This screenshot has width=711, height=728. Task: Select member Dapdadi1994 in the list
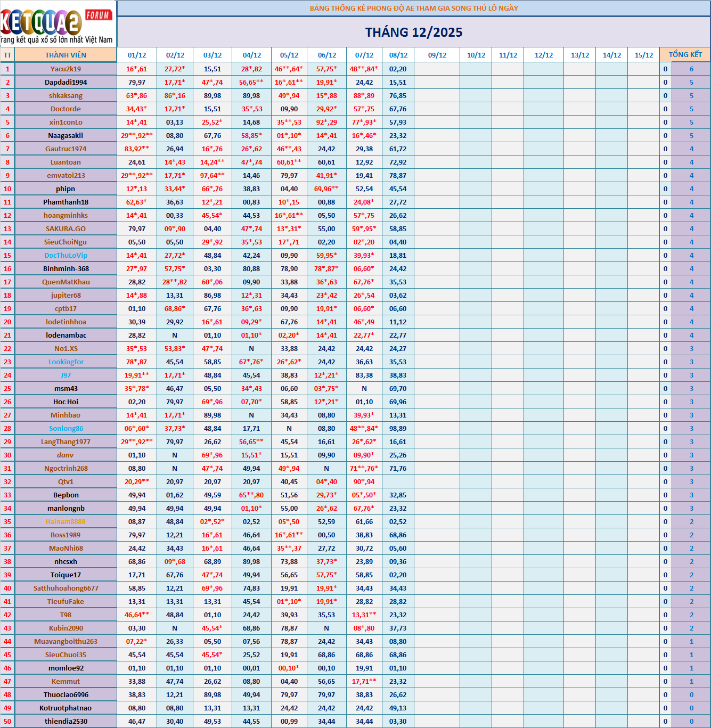pyautogui.click(x=66, y=82)
